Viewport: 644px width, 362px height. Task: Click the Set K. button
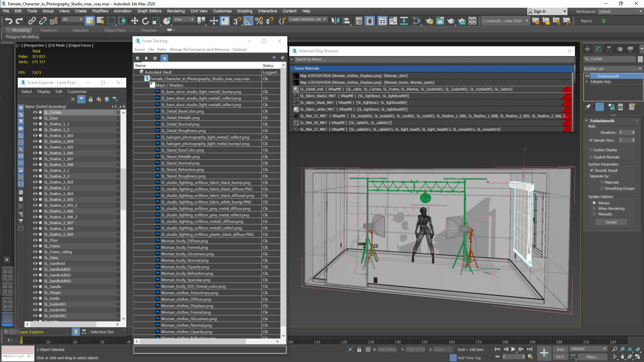[x=560, y=357]
